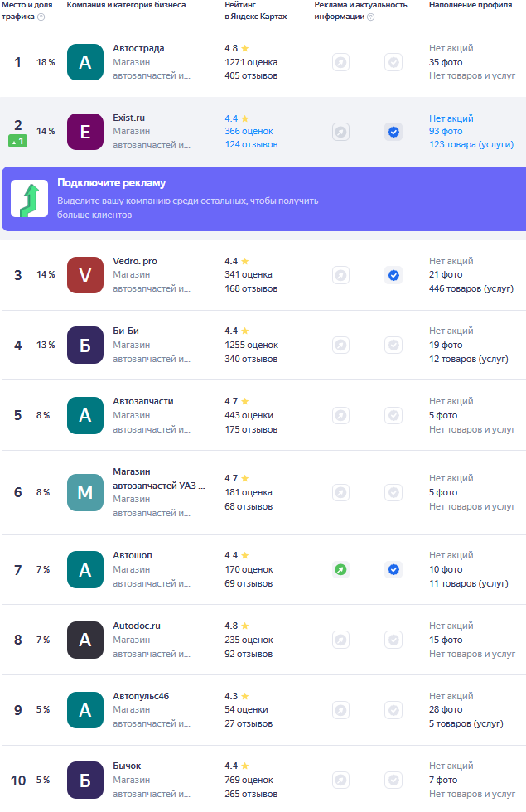
Task: Open the purple Exist.ru logo thumbnail
Action: click(85, 132)
